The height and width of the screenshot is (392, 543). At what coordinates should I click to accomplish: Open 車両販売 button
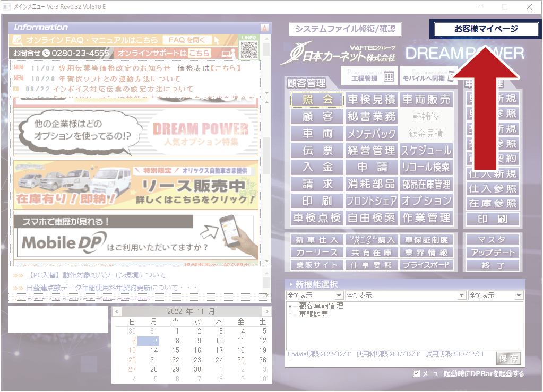coord(426,100)
